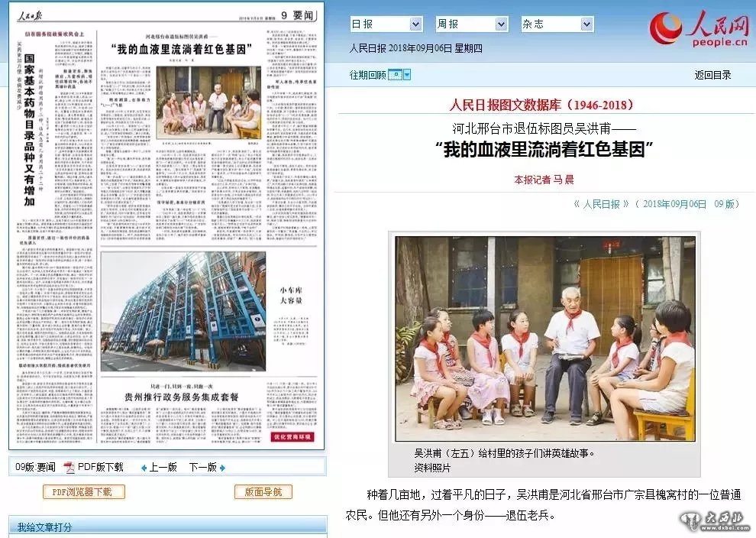Open the small arrow beside the calendar
Screen dimensions: 756x538
point(407,74)
